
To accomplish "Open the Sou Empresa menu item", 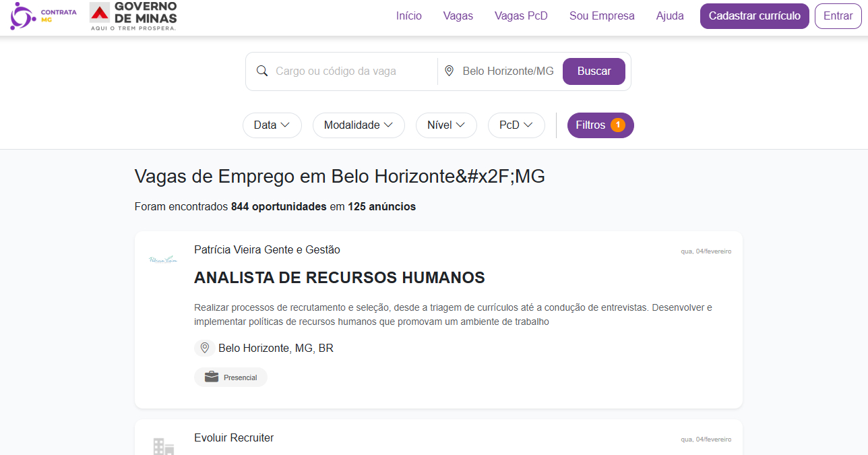I will tap(602, 16).
